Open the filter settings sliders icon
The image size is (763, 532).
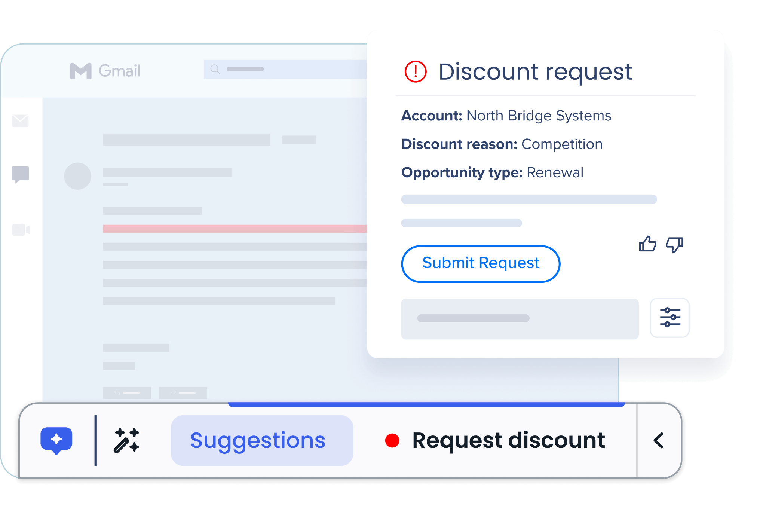coord(669,318)
